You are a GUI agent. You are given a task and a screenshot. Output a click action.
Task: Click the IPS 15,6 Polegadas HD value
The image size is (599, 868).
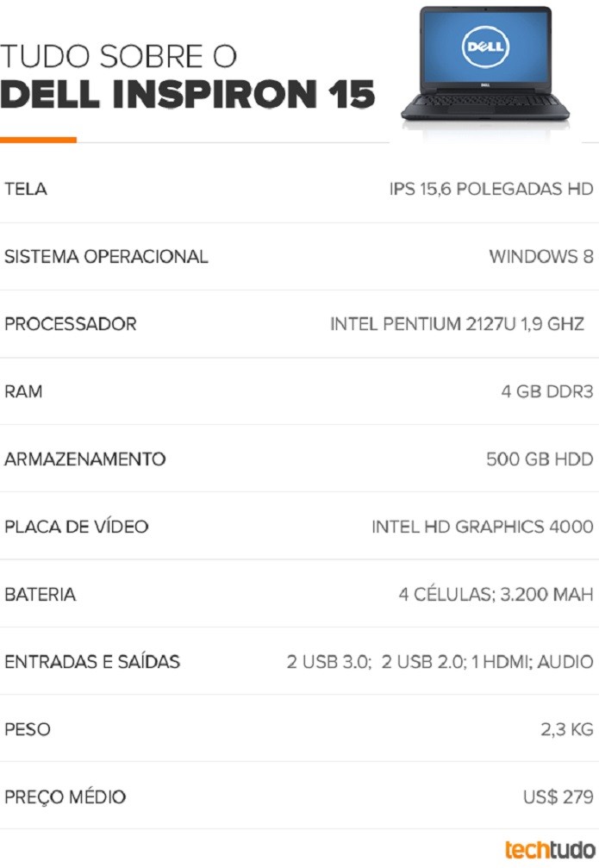pos(491,189)
